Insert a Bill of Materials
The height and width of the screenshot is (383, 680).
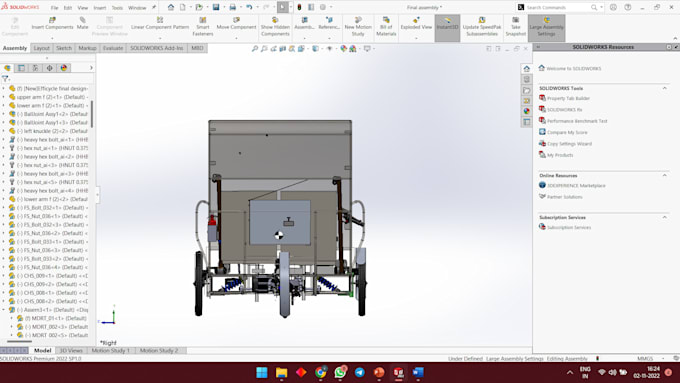(386, 26)
